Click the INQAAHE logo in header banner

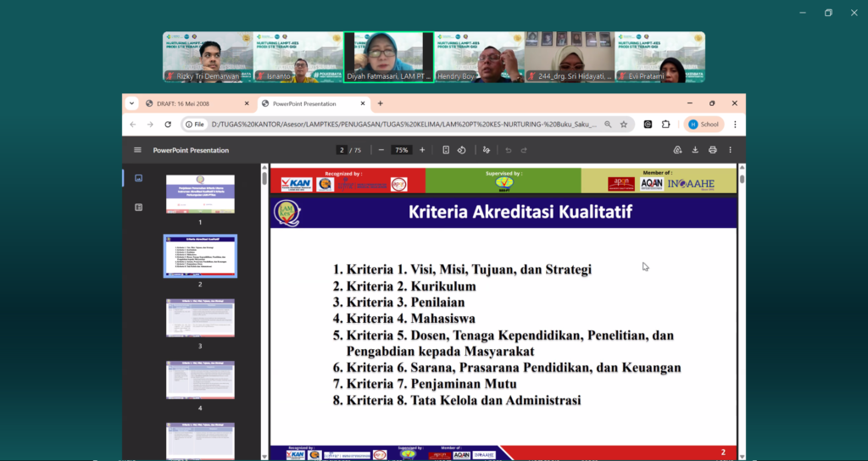tap(691, 184)
